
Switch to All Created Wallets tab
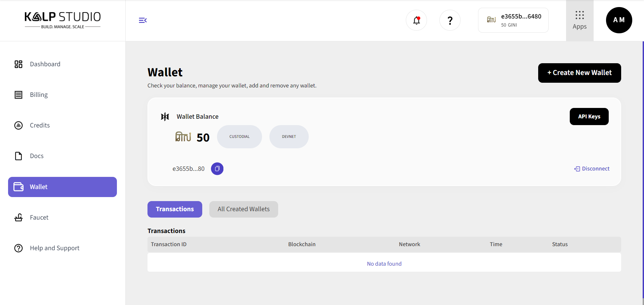244,209
